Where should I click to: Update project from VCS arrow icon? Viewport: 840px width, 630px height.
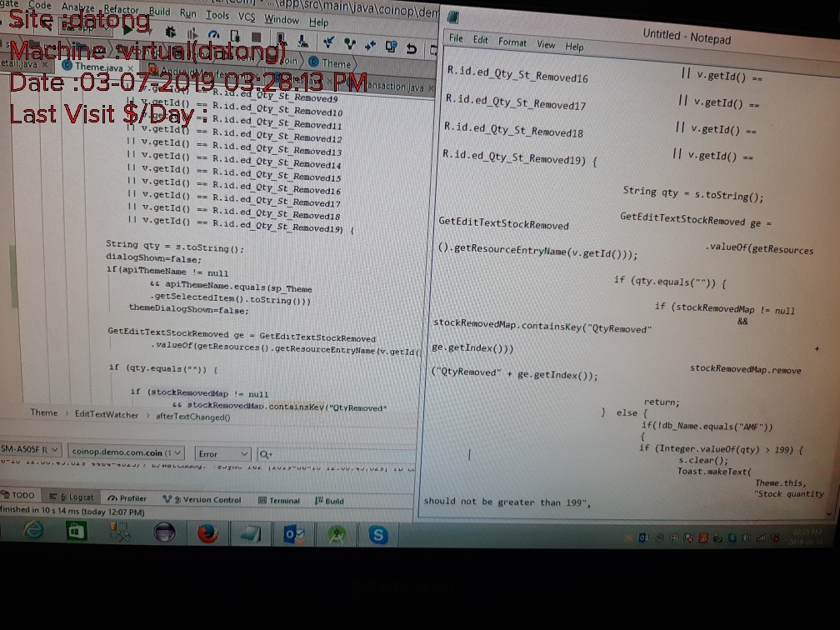tap(328, 42)
